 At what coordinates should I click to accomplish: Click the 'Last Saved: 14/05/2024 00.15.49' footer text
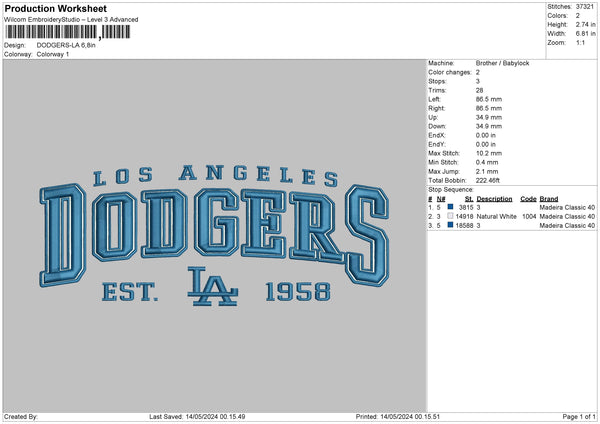tap(197, 417)
